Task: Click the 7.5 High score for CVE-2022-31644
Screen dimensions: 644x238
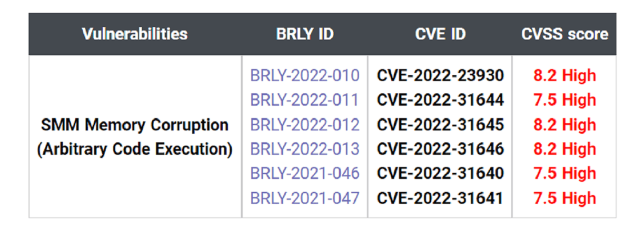Action: 565,100
